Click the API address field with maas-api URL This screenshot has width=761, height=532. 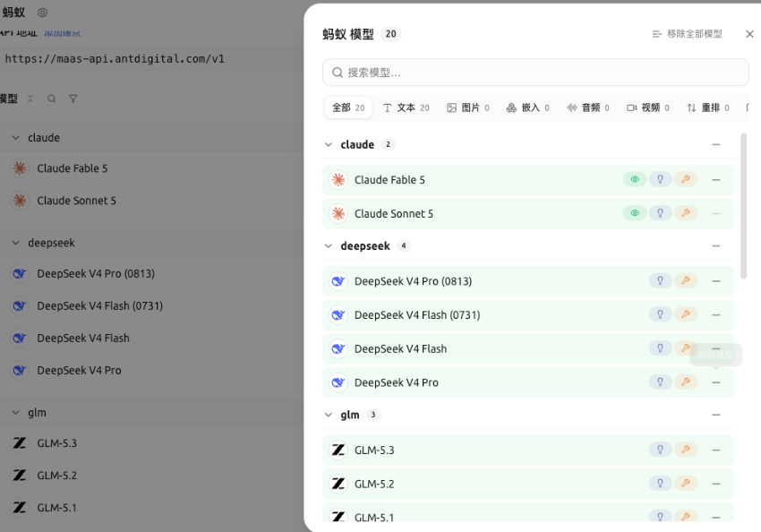click(151, 59)
